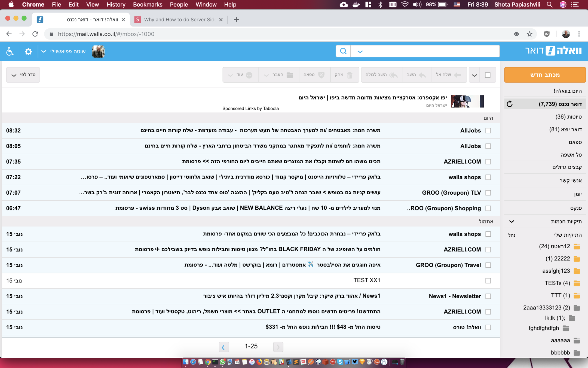Check the select-all messages checkbox
Viewport: 588px width, 368px height.
(488, 75)
